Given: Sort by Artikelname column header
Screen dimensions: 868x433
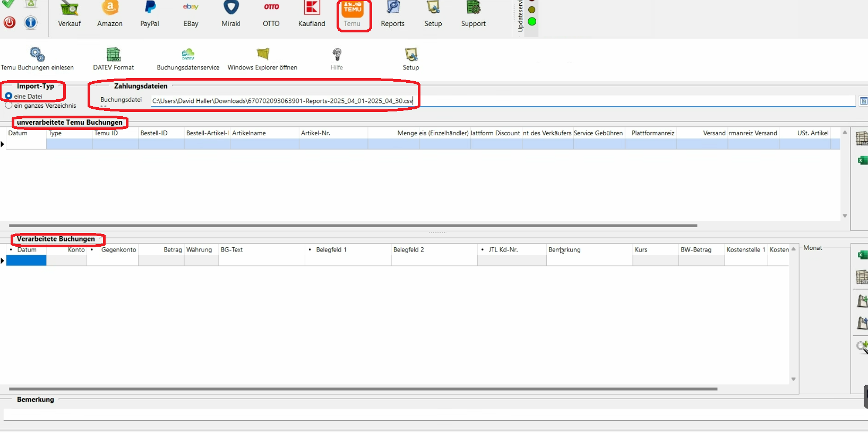Looking at the screenshot, I should click(x=264, y=133).
